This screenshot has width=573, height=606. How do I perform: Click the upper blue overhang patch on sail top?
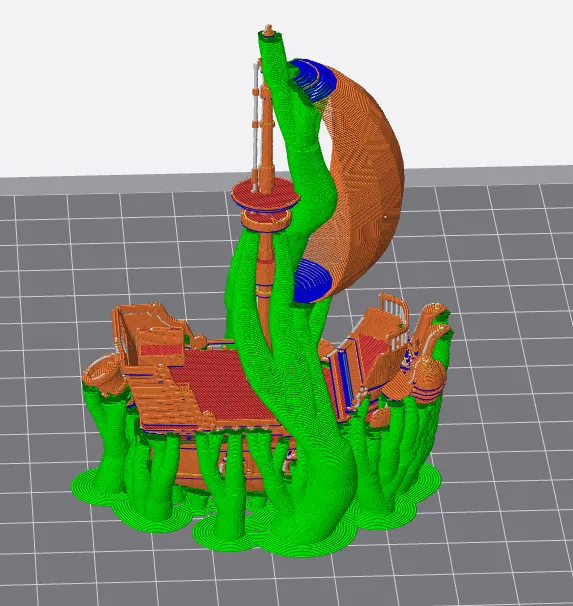pos(313,79)
